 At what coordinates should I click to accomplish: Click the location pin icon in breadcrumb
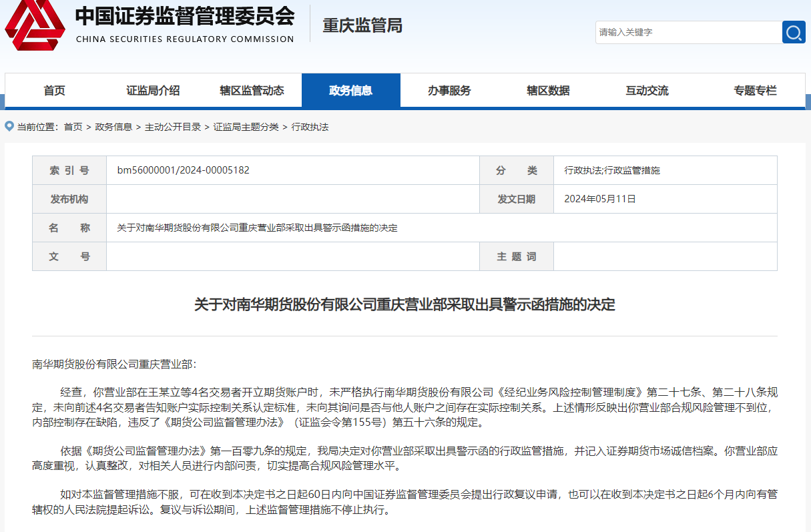pos(9,126)
